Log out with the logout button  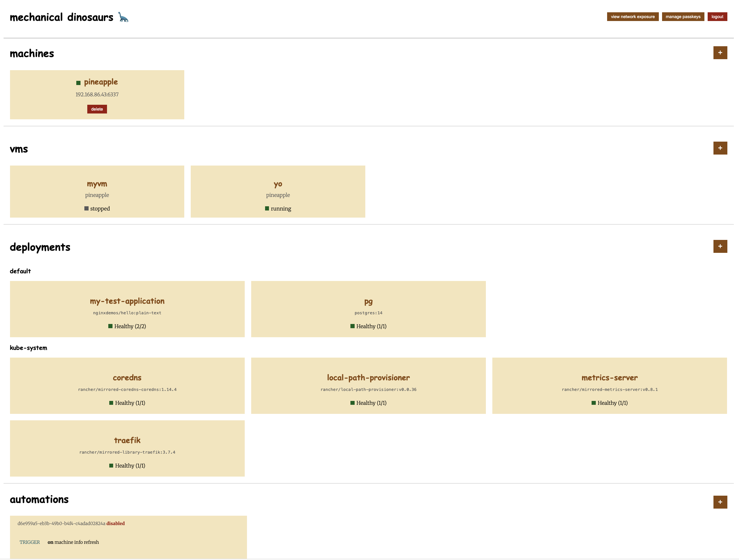(x=717, y=17)
